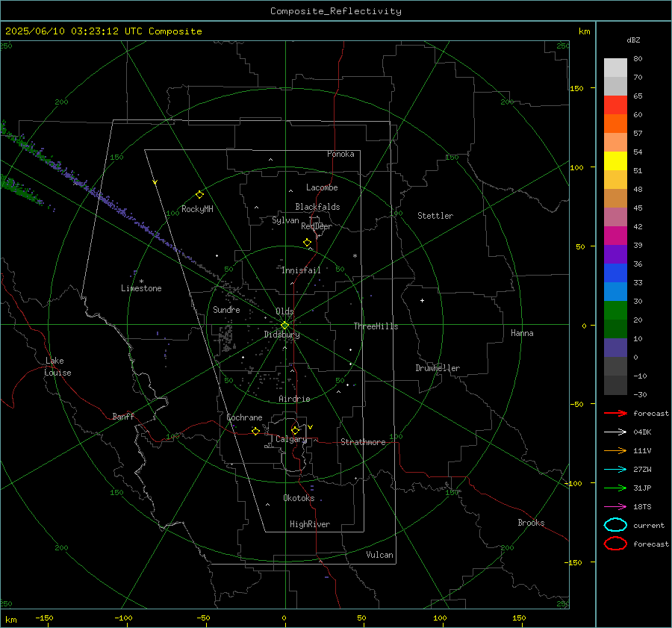Click the Hanna label on map
672x628 pixels.
coord(522,333)
